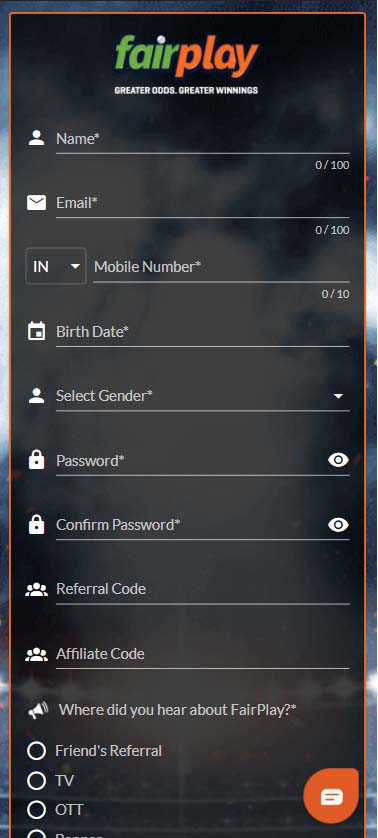Choose the TV radio option
378x838 pixels.
coord(36,780)
